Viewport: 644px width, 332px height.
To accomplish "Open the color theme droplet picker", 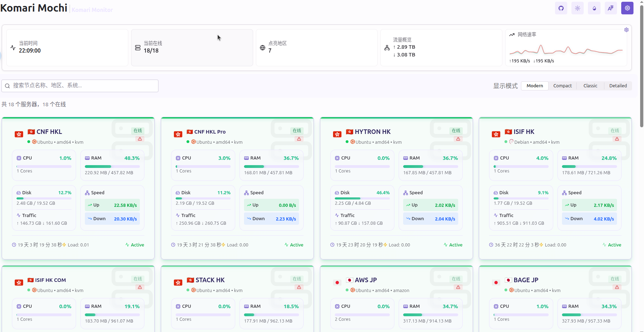I will pyautogui.click(x=594, y=8).
